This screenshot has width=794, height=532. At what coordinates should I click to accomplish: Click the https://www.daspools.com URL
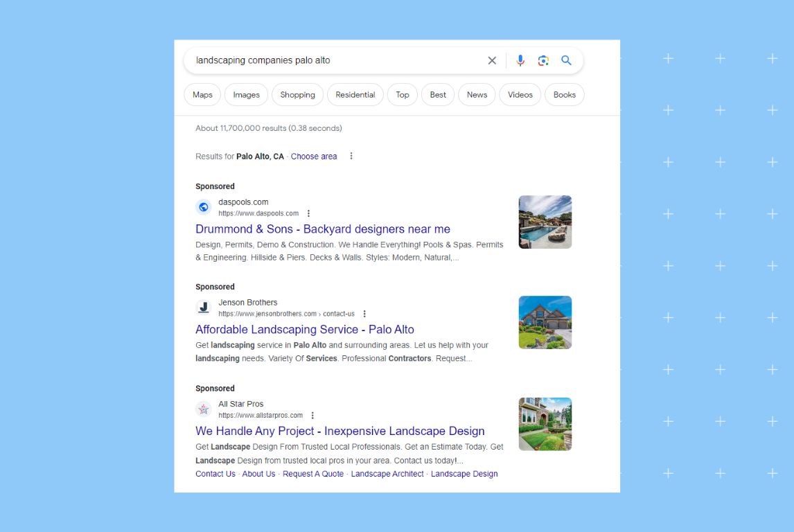[x=258, y=213]
